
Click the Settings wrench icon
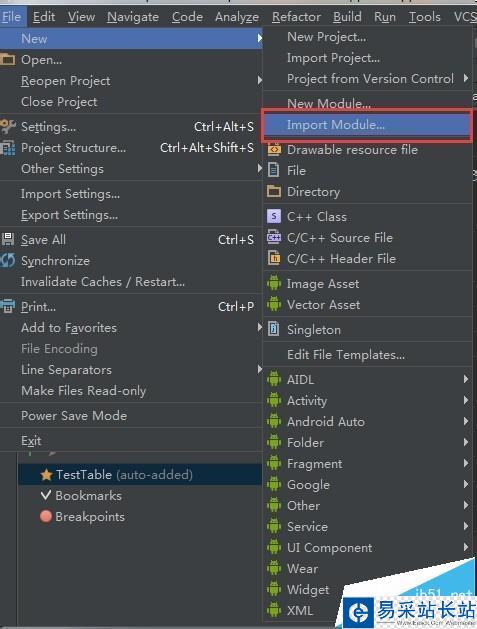point(8,126)
